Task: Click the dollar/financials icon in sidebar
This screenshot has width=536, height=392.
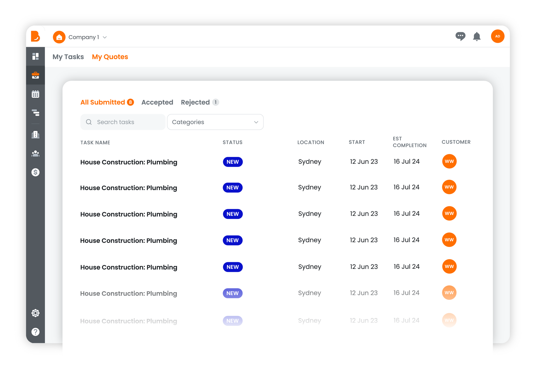Action: [35, 172]
